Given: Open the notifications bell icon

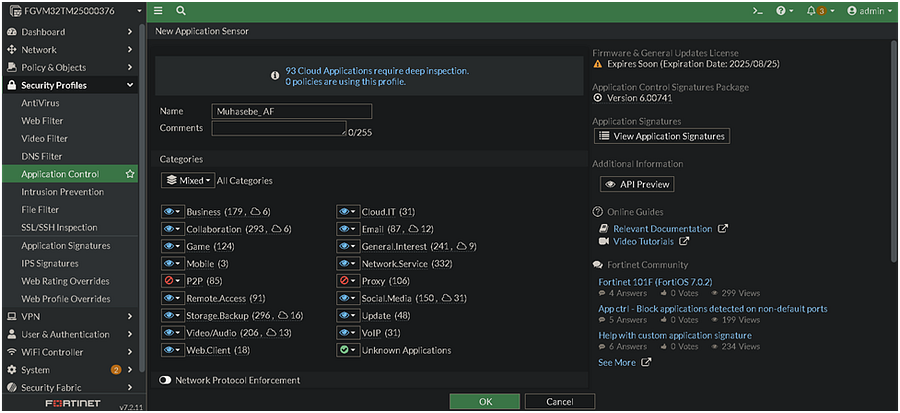Looking at the screenshot, I should point(820,11).
